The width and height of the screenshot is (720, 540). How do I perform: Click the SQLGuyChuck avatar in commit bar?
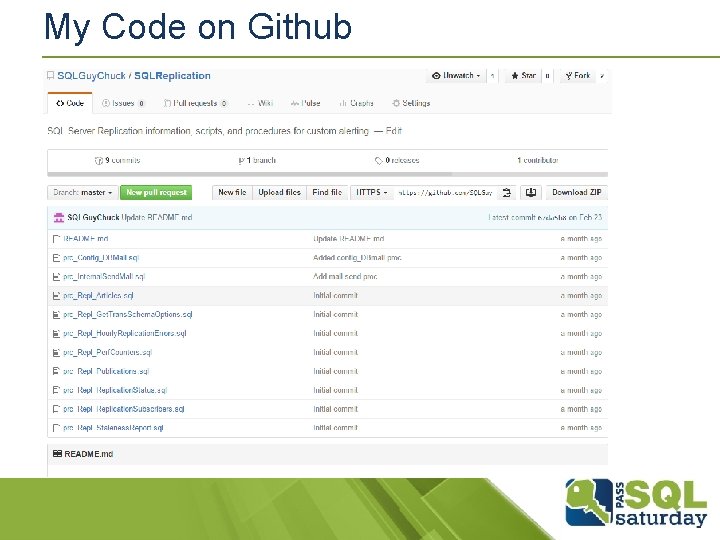pyautogui.click(x=59, y=218)
